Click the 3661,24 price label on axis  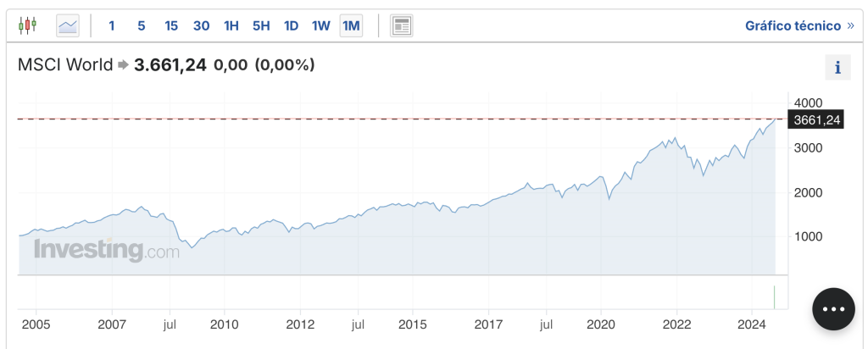(815, 120)
